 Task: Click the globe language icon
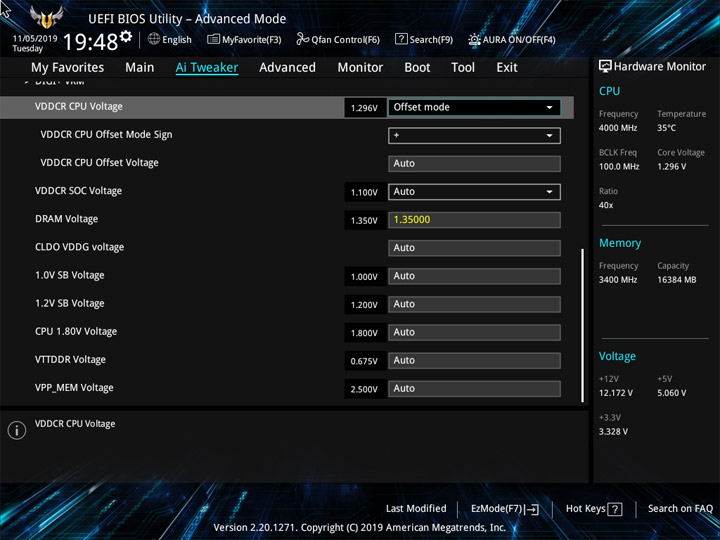pyautogui.click(x=154, y=39)
